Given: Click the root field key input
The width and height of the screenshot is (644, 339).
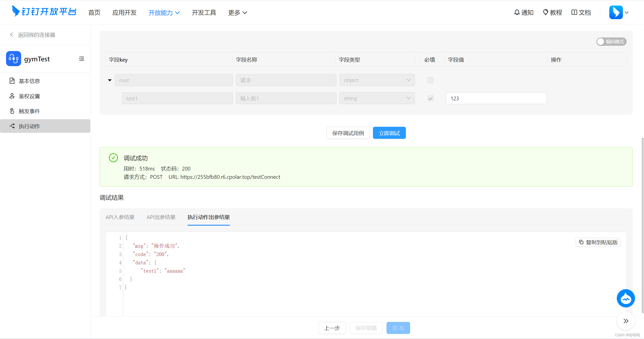Looking at the screenshot, I should (174, 80).
